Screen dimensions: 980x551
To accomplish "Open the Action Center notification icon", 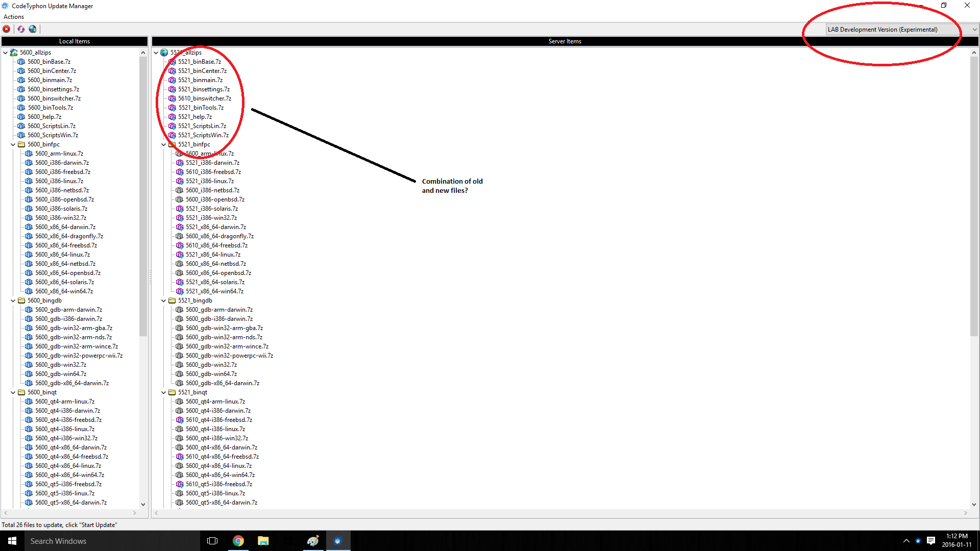I will tap(931, 541).
